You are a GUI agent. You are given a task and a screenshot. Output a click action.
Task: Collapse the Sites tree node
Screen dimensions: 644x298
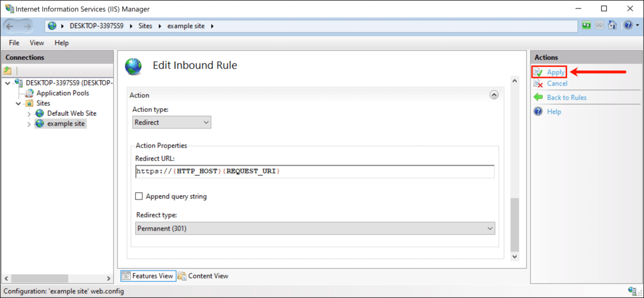[x=18, y=103]
